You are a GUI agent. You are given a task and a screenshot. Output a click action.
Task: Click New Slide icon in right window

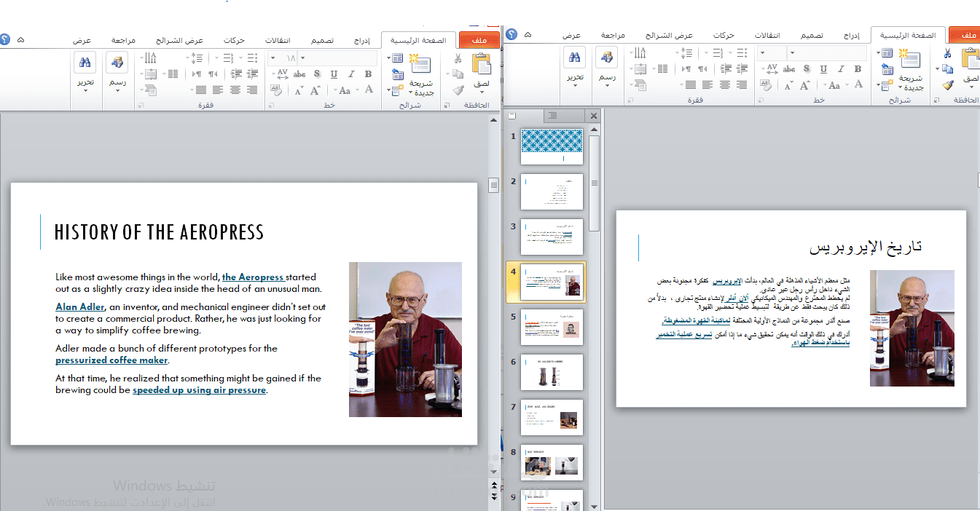tap(911, 59)
